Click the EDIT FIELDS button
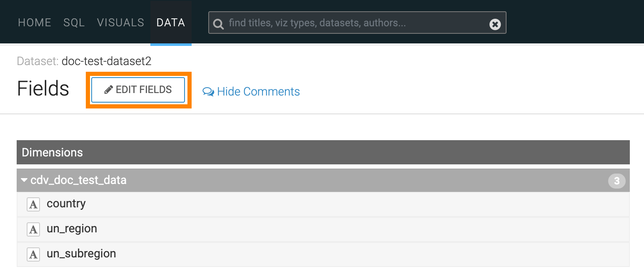 (x=138, y=90)
